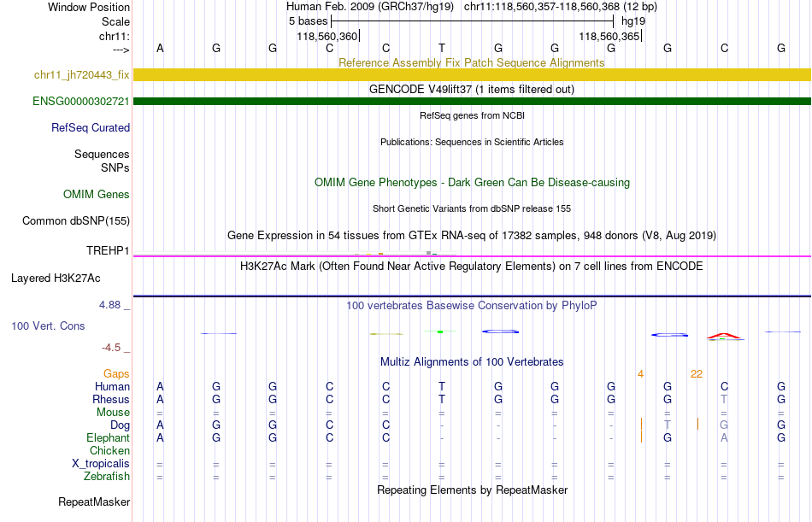Click the '5 bases' scale bar label
812x522 pixels.
click(308, 21)
